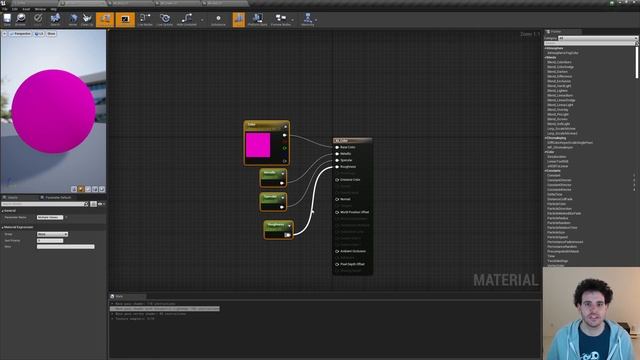Switch to the Stats tab

(x=127, y=296)
